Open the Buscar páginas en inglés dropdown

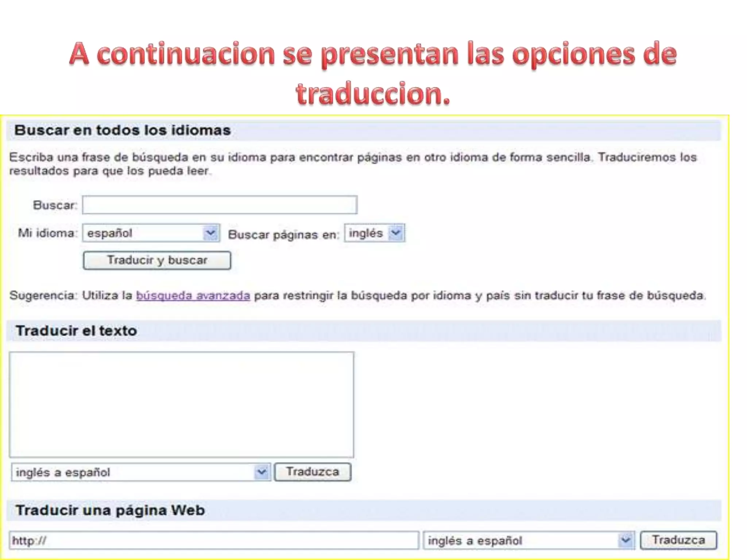click(375, 233)
